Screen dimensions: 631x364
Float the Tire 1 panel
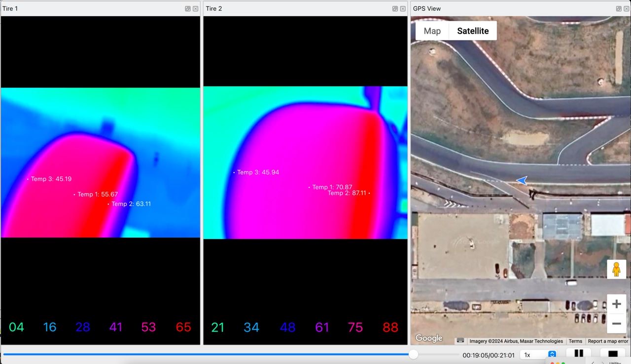(x=188, y=9)
